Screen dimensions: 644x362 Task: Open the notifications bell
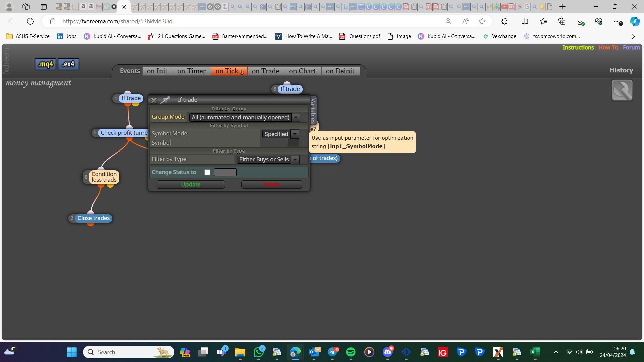click(x=632, y=352)
